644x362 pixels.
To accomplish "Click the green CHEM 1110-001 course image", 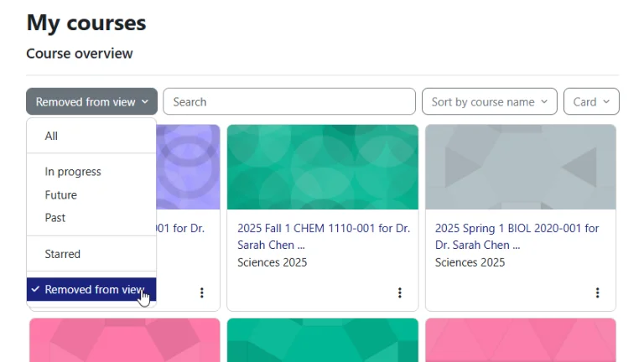I will [323, 167].
